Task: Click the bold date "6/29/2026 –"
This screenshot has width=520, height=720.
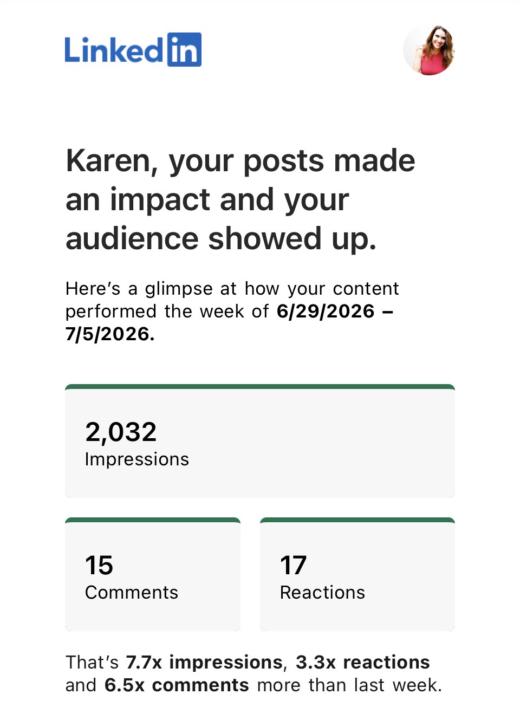Action: point(335,311)
